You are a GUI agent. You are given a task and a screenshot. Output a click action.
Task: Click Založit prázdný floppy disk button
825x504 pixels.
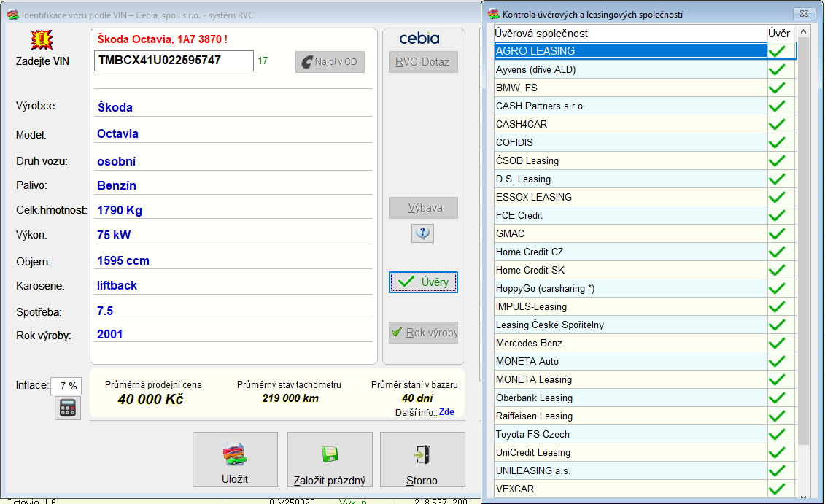tap(330, 460)
